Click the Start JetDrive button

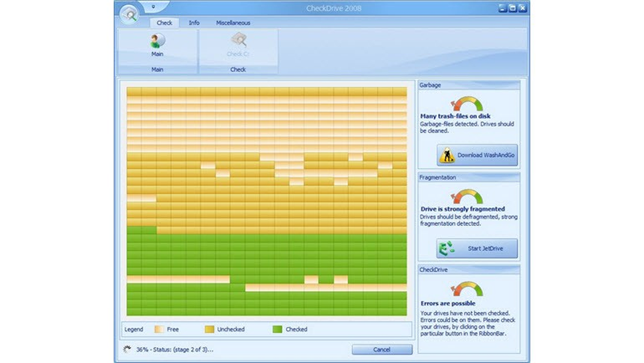tap(477, 249)
